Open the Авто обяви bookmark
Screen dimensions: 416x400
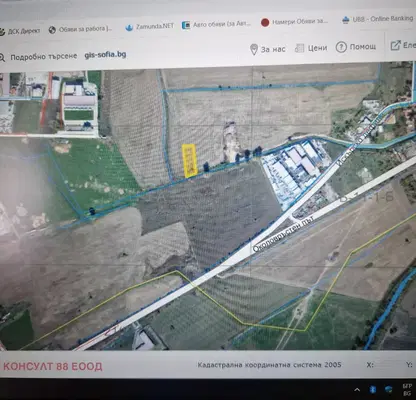click(217, 24)
